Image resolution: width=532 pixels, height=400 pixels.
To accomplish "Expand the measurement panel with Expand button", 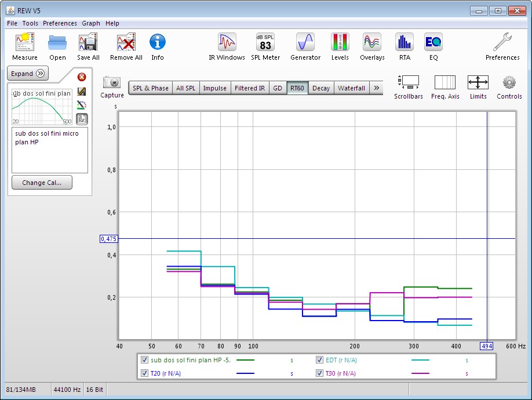I will tap(28, 74).
